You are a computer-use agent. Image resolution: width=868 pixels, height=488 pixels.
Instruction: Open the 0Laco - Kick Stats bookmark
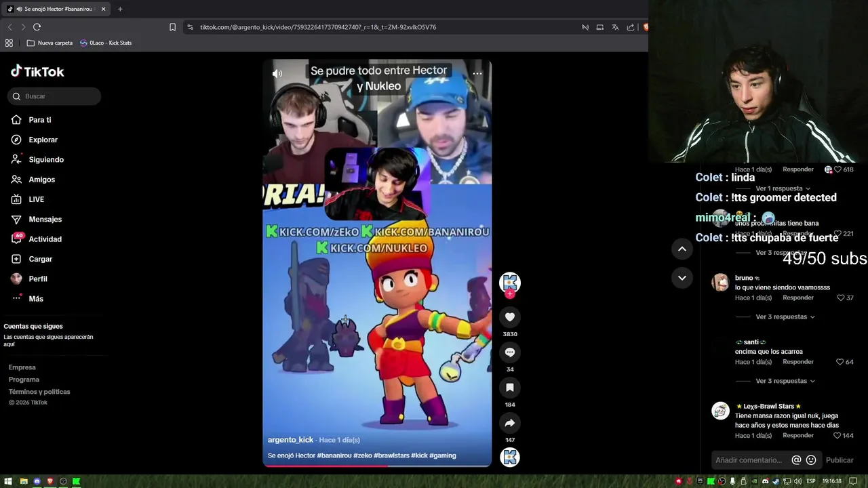click(106, 43)
